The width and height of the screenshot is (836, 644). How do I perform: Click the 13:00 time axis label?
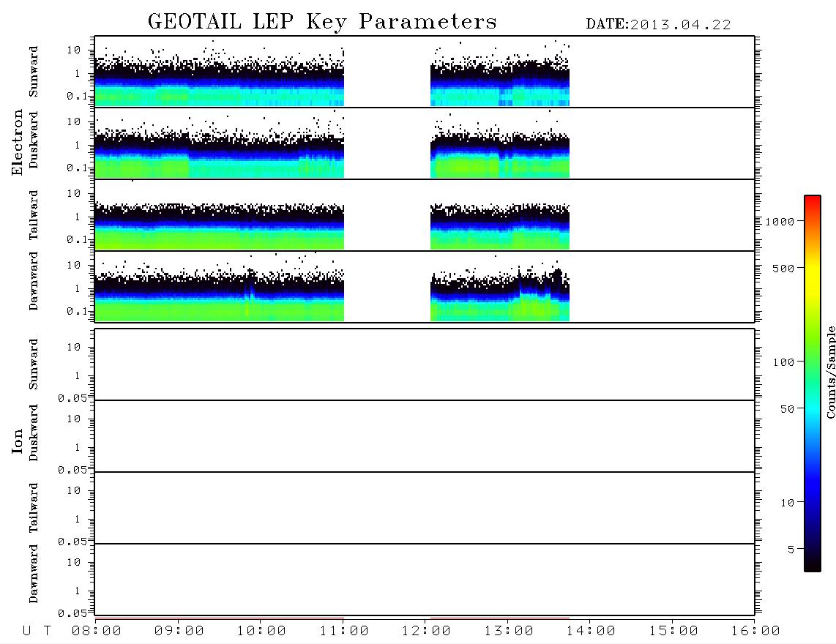click(509, 631)
